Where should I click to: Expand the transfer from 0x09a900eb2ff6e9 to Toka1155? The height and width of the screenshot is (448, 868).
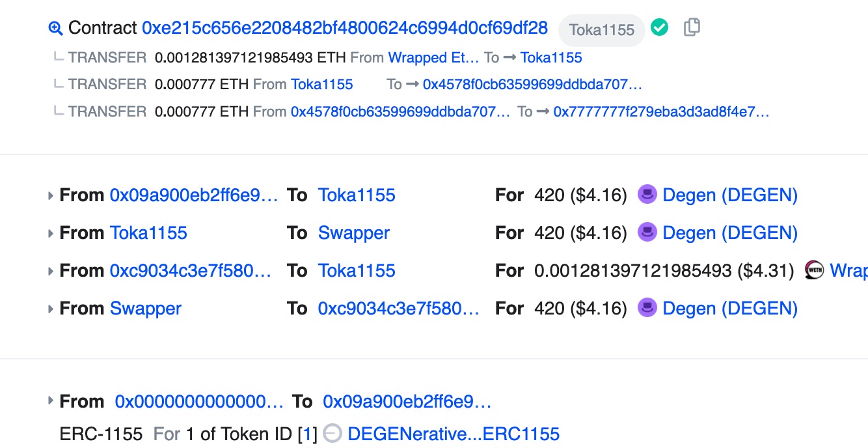(51, 195)
